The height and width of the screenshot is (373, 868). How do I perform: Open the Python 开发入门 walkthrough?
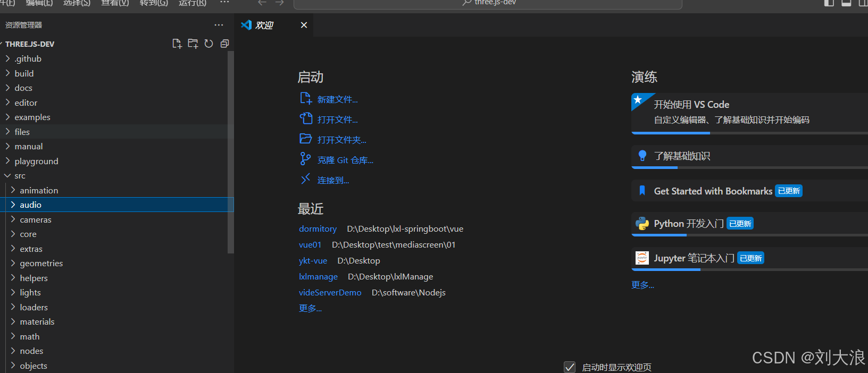750,224
